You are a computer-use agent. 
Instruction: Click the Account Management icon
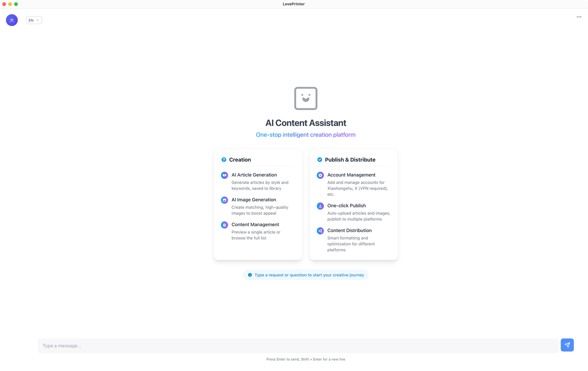pyautogui.click(x=320, y=175)
